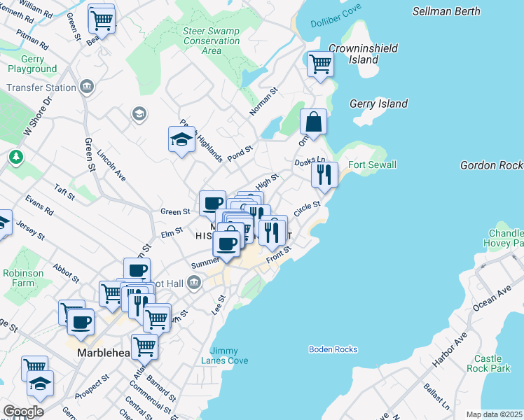The height and width of the screenshot is (420, 524).
Task: Click the coffee cup marker above Marblehead label
Action: 81,322
